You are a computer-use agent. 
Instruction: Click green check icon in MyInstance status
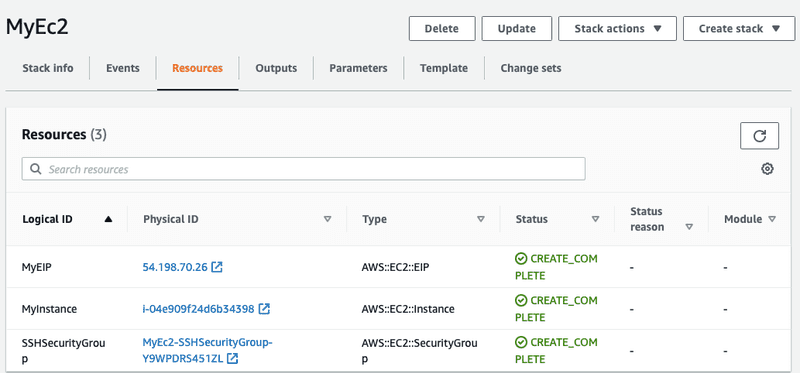point(520,301)
